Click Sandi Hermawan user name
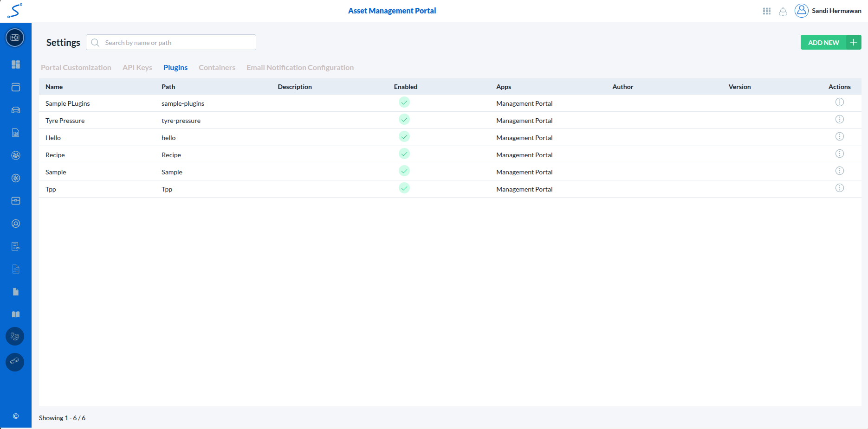Image resolution: width=868 pixels, height=429 pixels. [x=836, y=11]
